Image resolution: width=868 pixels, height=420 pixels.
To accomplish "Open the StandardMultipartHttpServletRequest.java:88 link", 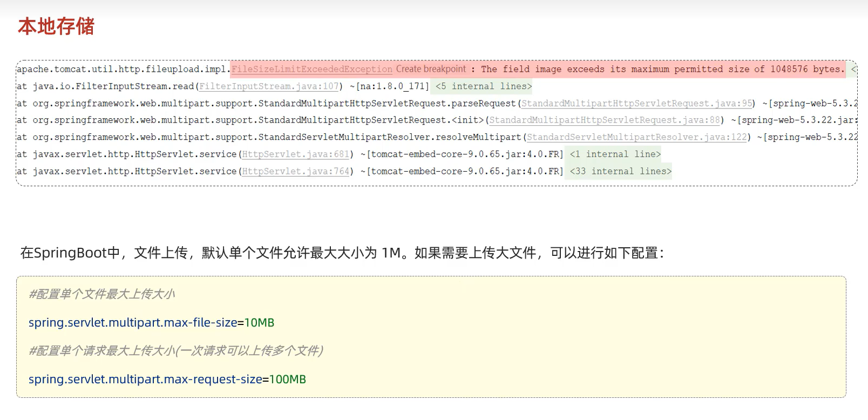I will [x=605, y=120].
